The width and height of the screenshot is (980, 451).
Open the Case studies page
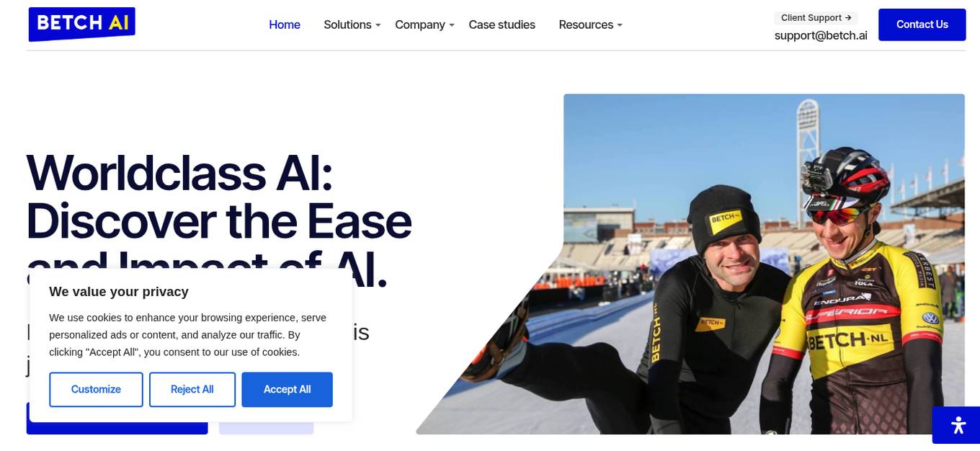[502, 24]
